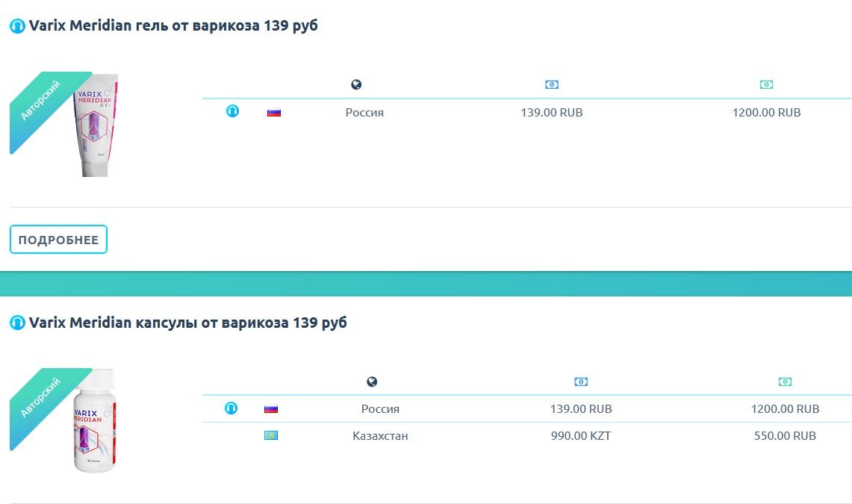Viewport: 852px width, 504px height.
Task: Click headset icon beside gel offer title
Action: pyautogui.click(x=17, y=26)
